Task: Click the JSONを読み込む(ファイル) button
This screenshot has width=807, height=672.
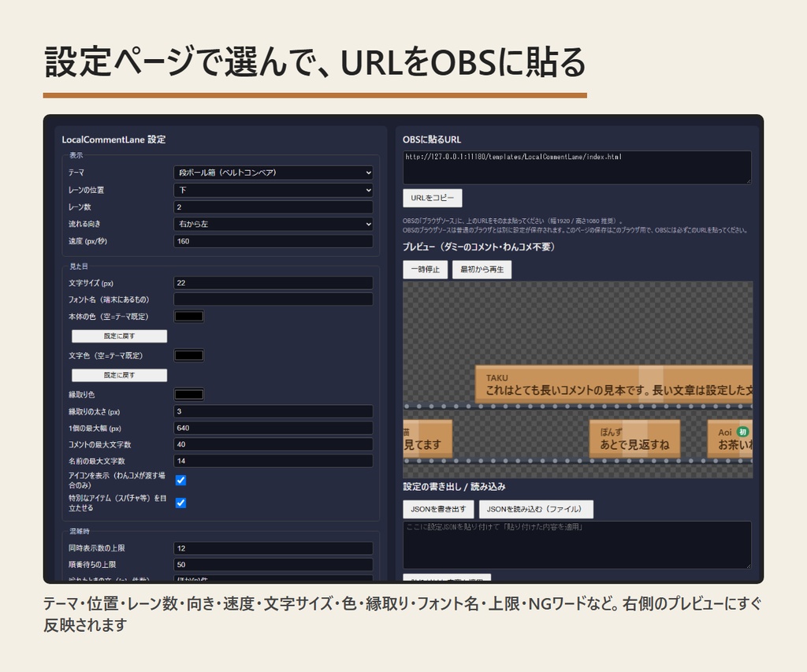Action: (536, 509)
